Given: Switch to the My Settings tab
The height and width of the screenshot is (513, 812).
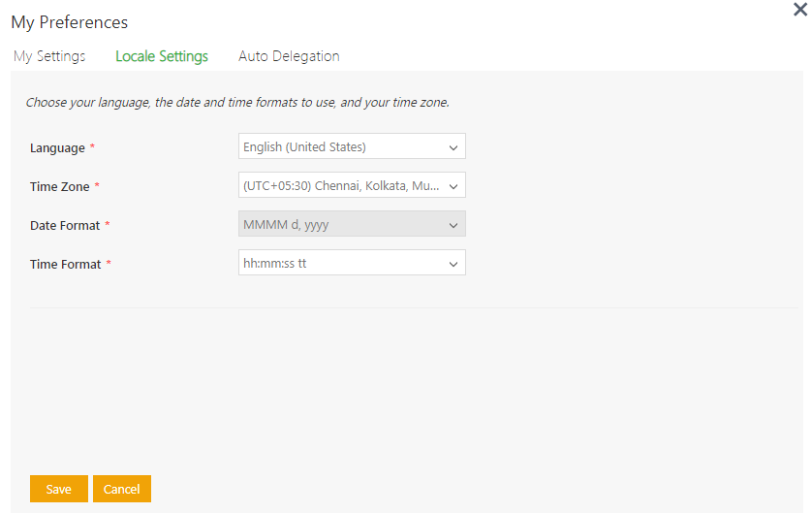Looking at the screenshot, I should (x=49, y=56).
